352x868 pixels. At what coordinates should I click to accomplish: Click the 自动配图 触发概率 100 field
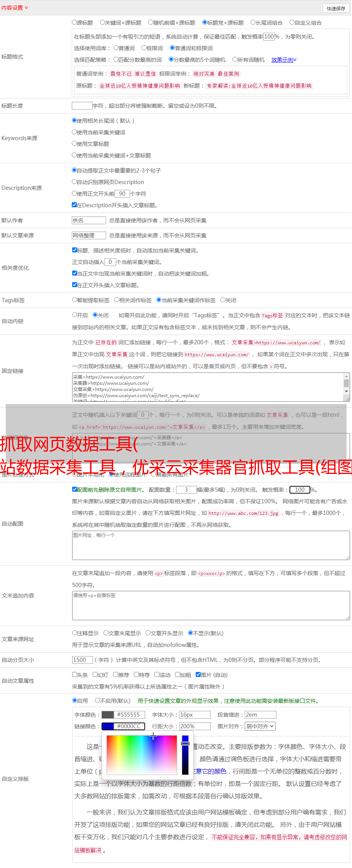pyautogui.click(x=300, y=490)
